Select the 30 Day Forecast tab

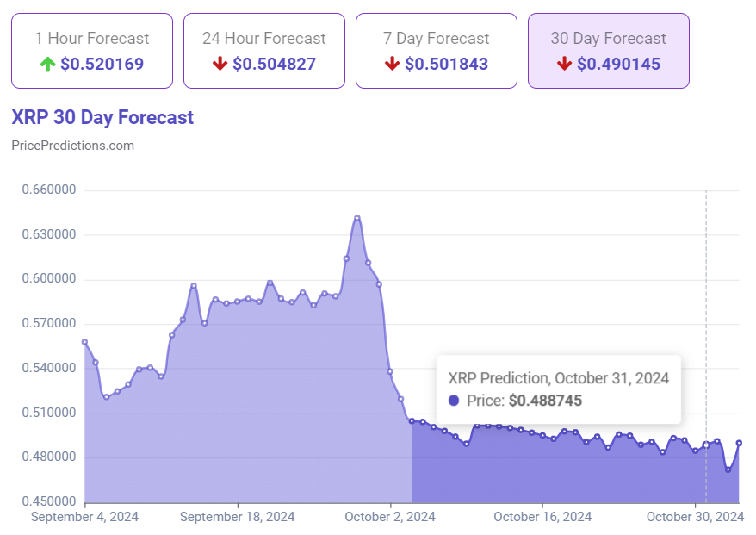point(609,51)
